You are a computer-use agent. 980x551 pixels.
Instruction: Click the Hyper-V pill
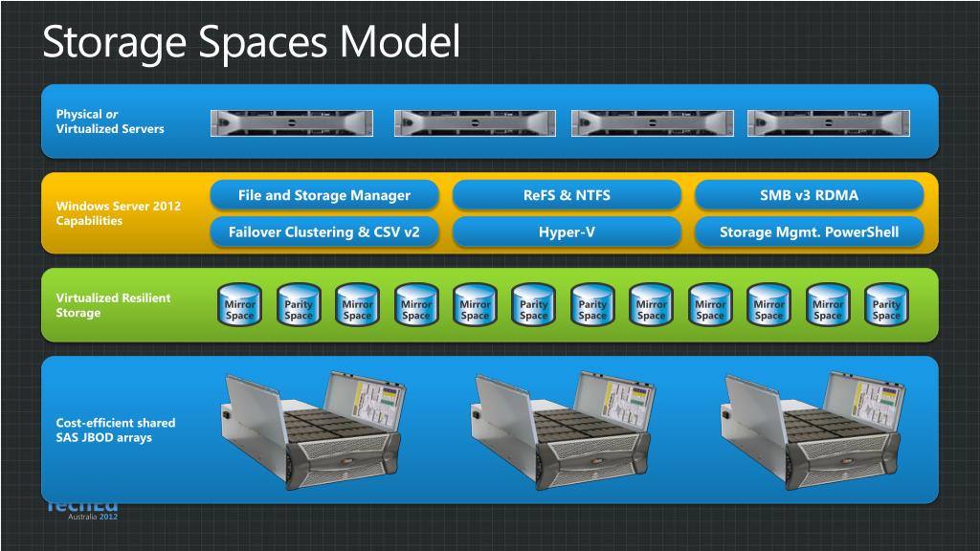[567, 231]
